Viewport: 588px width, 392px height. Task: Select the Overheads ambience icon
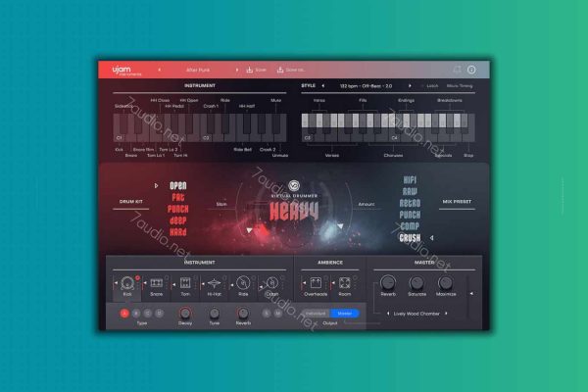316,283
